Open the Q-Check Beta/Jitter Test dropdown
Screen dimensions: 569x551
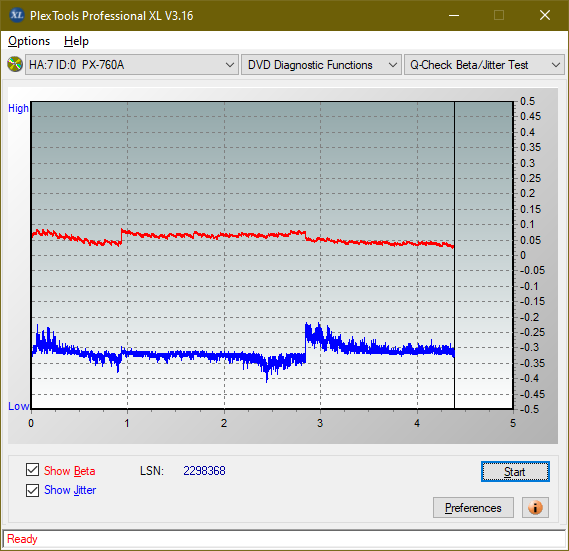pyautogui.click(x=484, y=65)
